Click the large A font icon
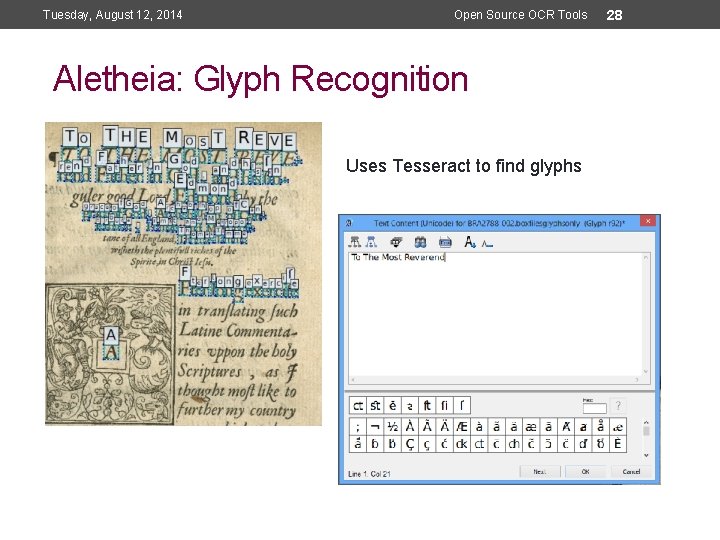This screenshot has width=720, height=540. pyautogui.click(x=469, y=242)
